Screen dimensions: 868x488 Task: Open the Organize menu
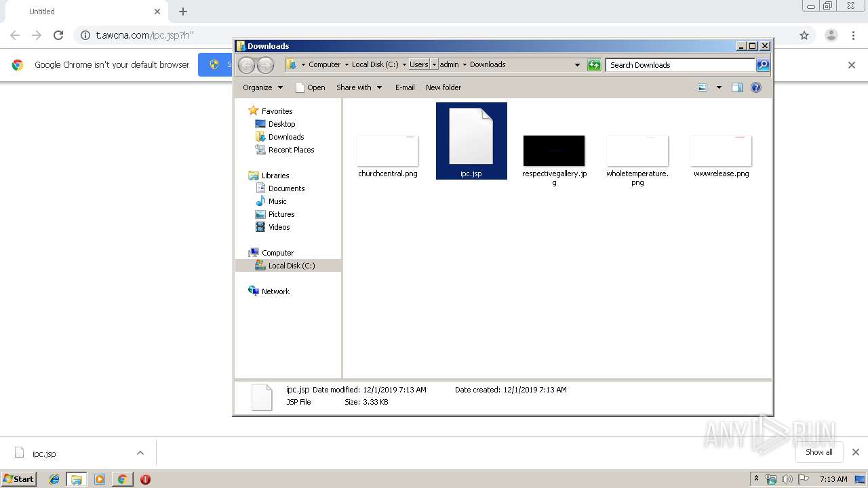click(x=262, y=87)
